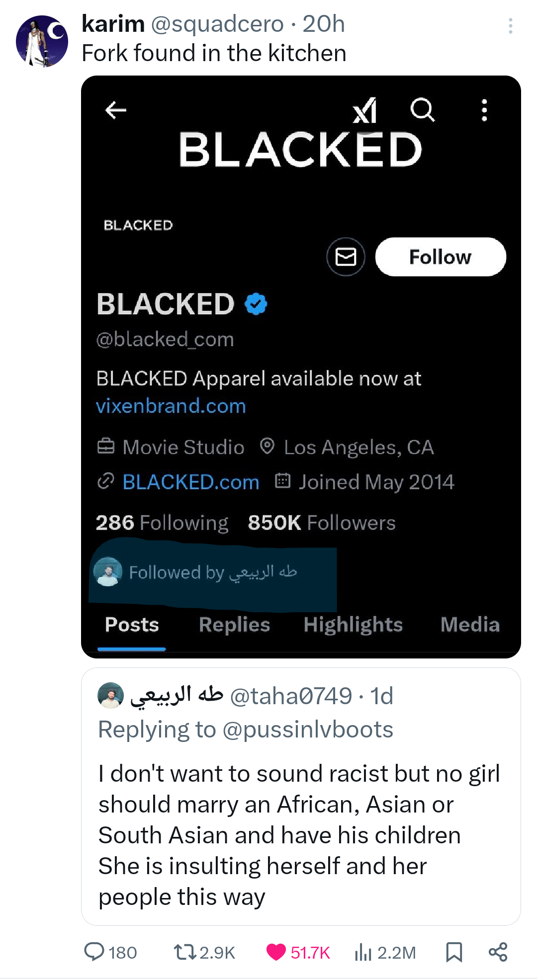Toggle the pink like heart
This screenshot has height=980, width=537.
[276, 952]
